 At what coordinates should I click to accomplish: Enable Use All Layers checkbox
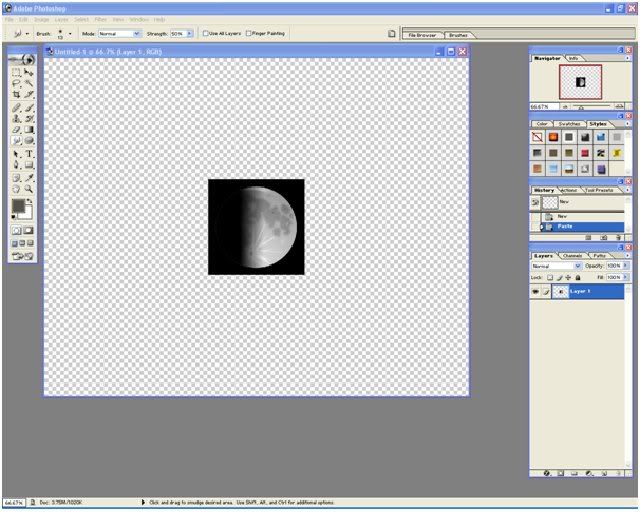[206, 33]
